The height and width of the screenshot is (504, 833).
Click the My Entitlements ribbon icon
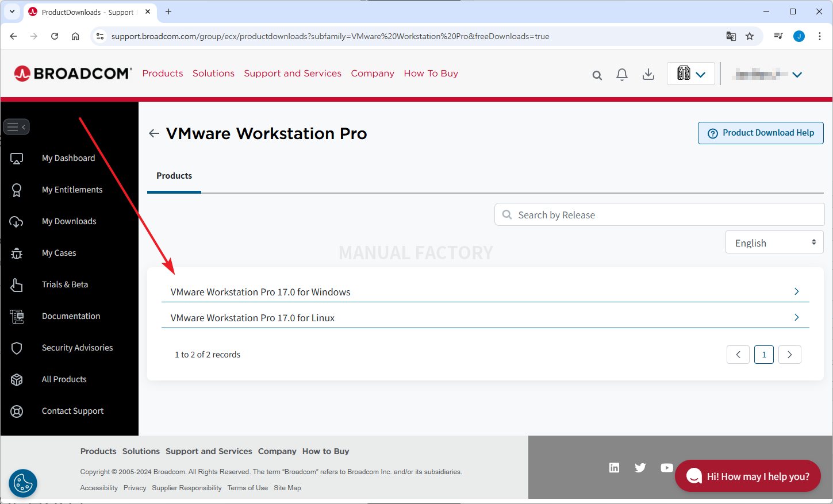17,190
